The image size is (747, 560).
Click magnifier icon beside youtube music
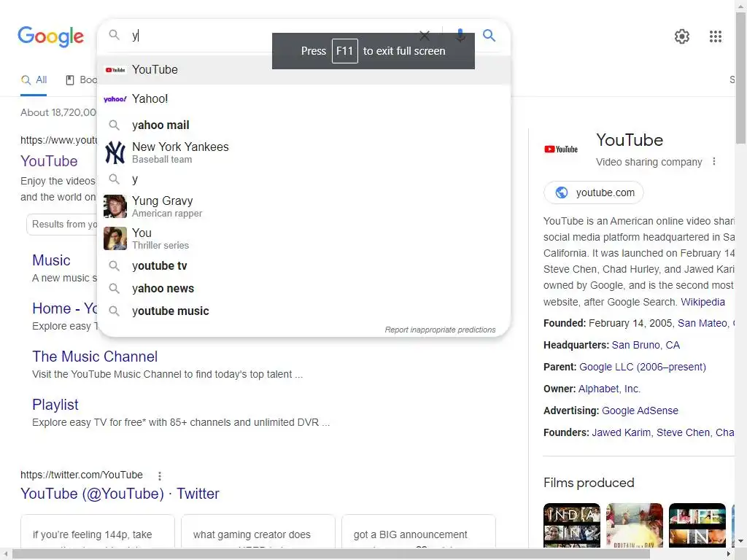[x=114, y=311]
